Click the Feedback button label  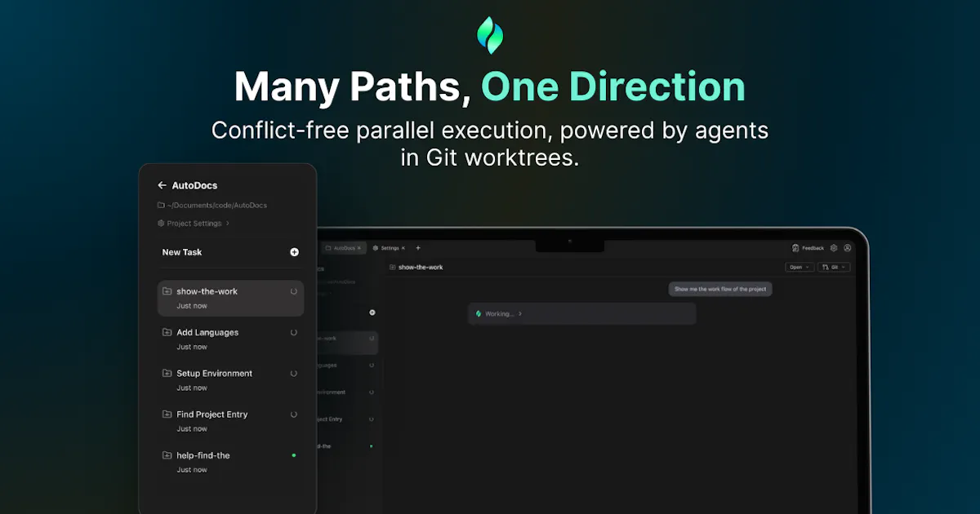click(x=813, y=248)
